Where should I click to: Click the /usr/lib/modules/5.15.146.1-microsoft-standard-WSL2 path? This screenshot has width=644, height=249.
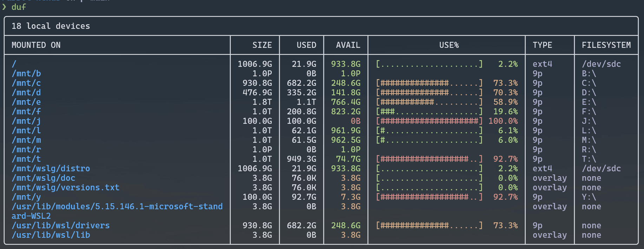click(x=117, y=206)
